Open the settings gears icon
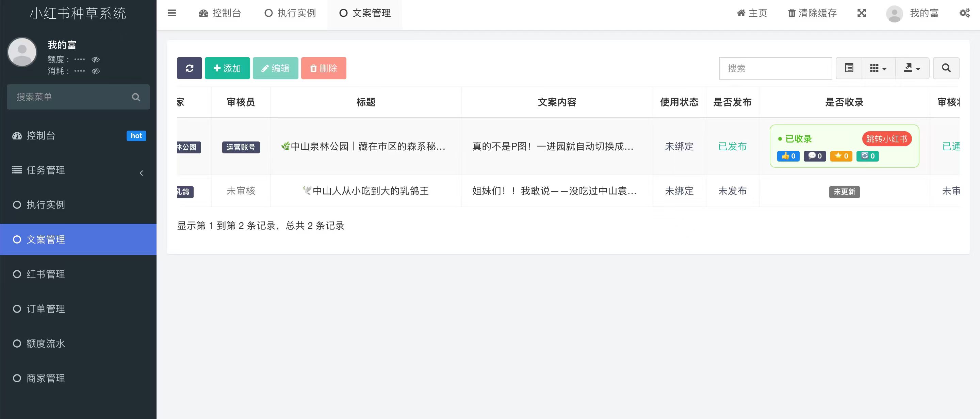The image size is (980, 419). [x=964, y=13]
